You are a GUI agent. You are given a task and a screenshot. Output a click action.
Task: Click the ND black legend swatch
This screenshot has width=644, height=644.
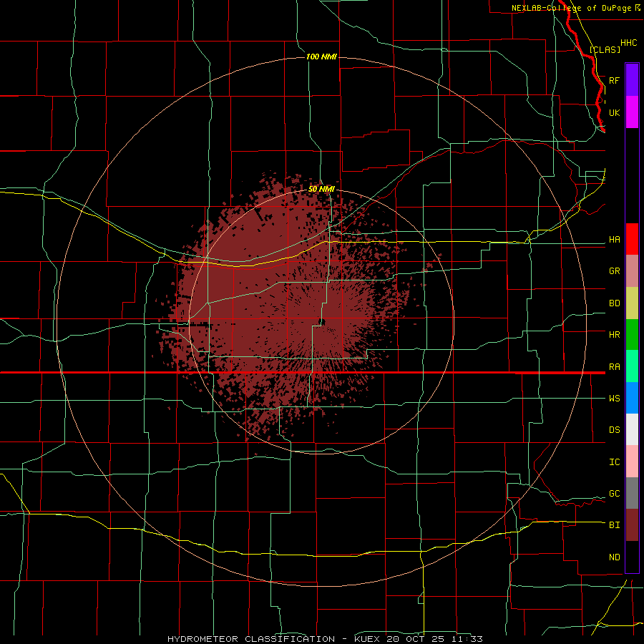[632, 557]
